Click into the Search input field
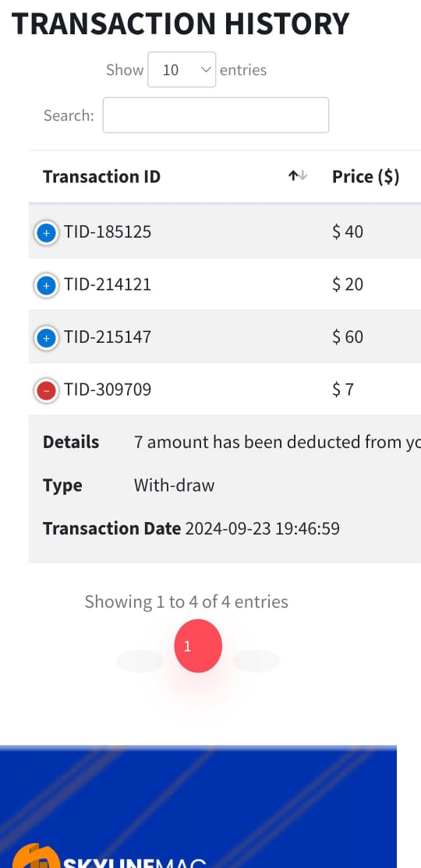The image size is (421, 868). [x=216, y=115]
